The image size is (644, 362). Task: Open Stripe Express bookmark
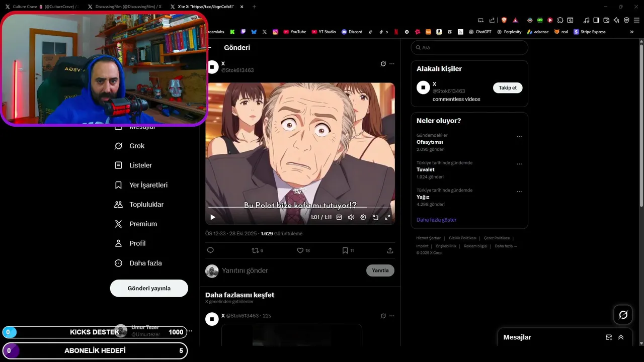[x=590, y=32]
